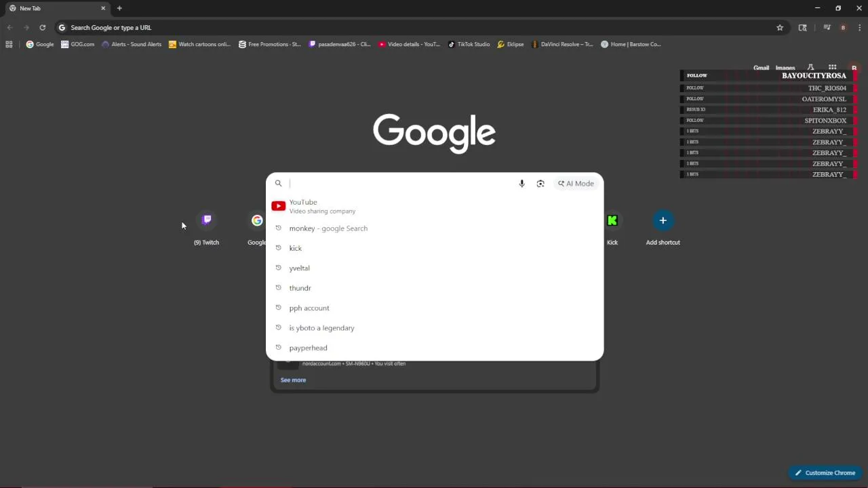Open the DaVinci Resolve bookmark
Screen dimensions: 868x488
click(x=562, y=44)
